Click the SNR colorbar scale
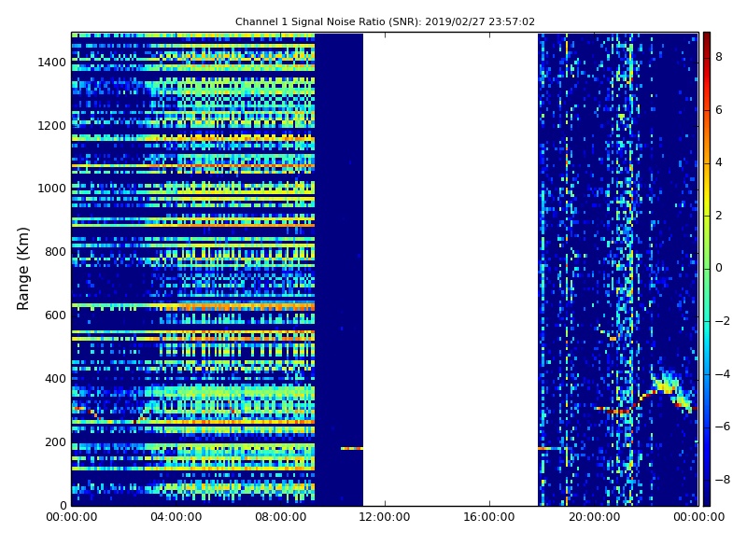The width and height of the screenshot is (747, 560). coord(707,269)
